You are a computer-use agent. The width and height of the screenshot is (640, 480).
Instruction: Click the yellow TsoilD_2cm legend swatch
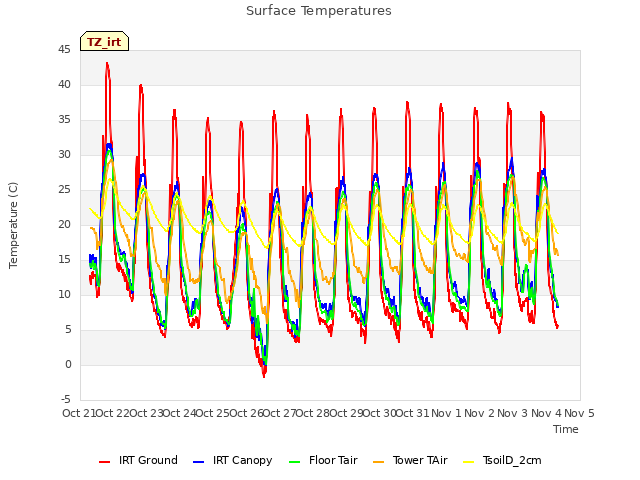[469, 462]
